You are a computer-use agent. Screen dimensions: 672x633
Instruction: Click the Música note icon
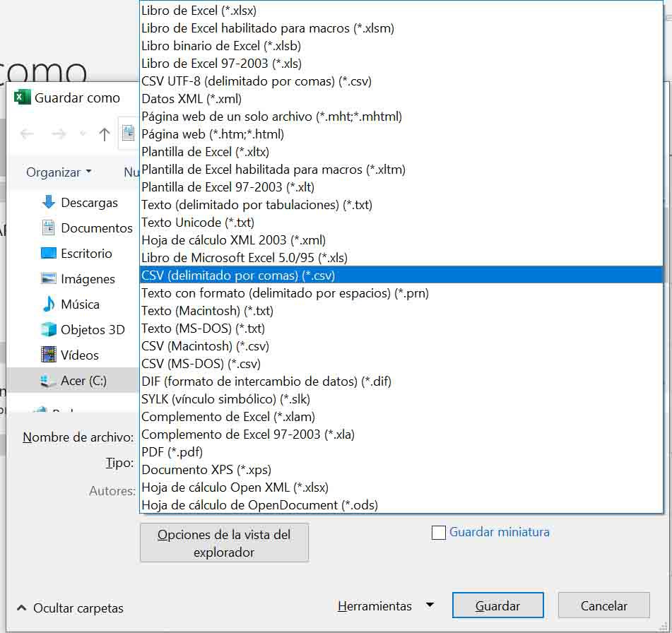(49, 304)
